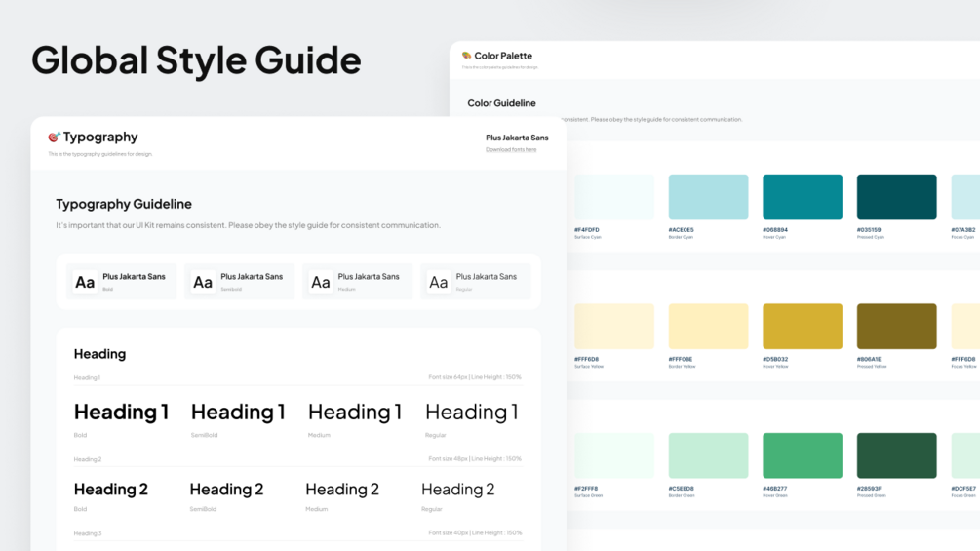Click the '#068894' hex code label
This screenshot has height=551, width=980.
click(775, 230)
